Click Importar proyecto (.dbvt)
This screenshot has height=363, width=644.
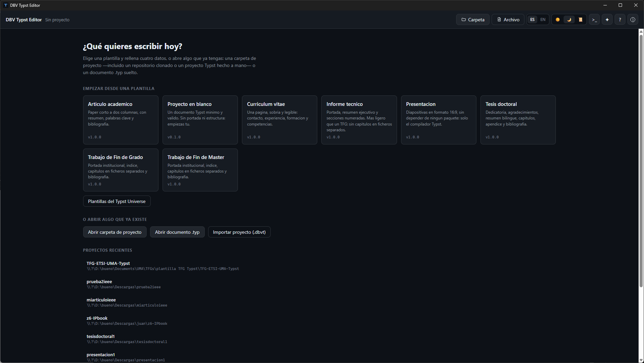tap(239, 232)
